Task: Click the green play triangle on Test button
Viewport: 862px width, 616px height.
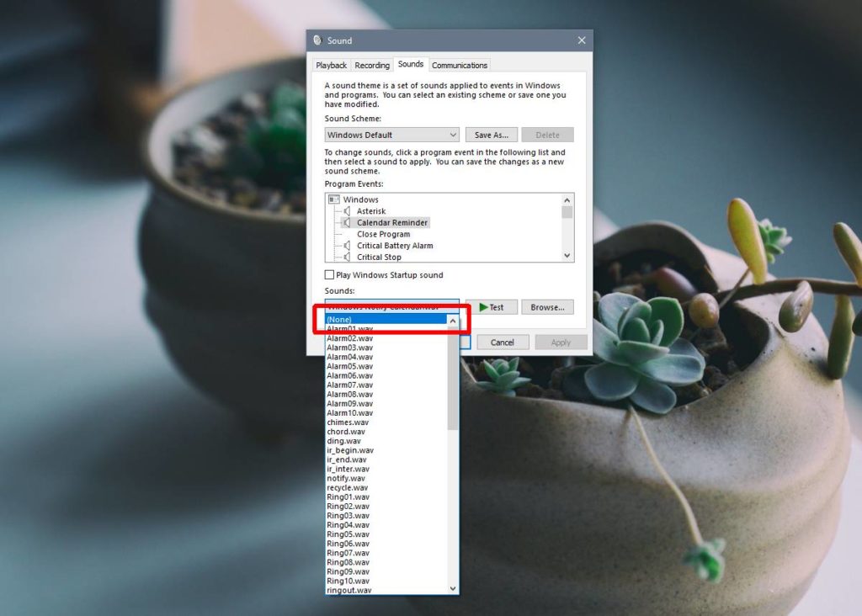Action: (482, 307)
